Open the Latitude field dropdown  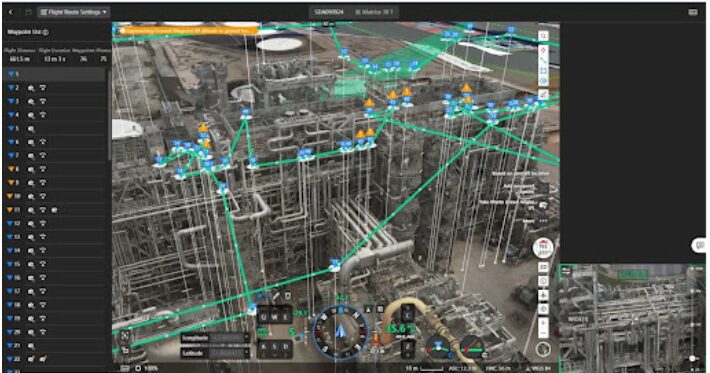tap(215, 353)
